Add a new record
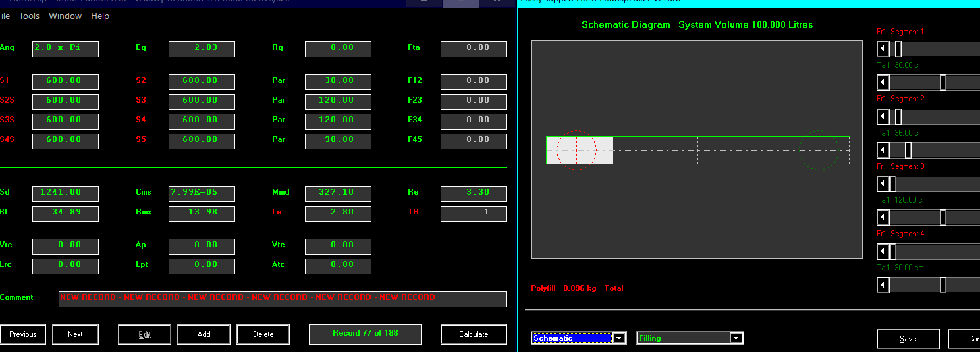Image resolution: width=980 pixels, height=352 pixels. [204, 334]
